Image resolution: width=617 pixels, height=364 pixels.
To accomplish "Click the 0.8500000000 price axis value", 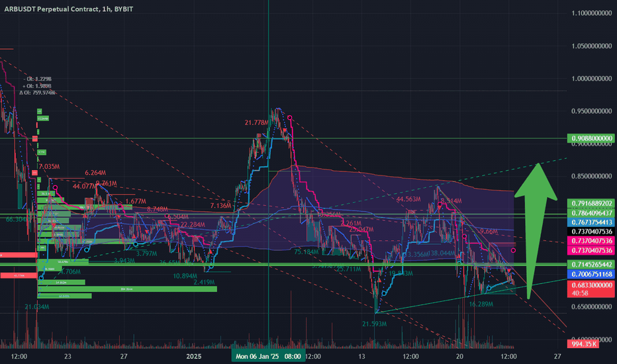I will 591,176.
